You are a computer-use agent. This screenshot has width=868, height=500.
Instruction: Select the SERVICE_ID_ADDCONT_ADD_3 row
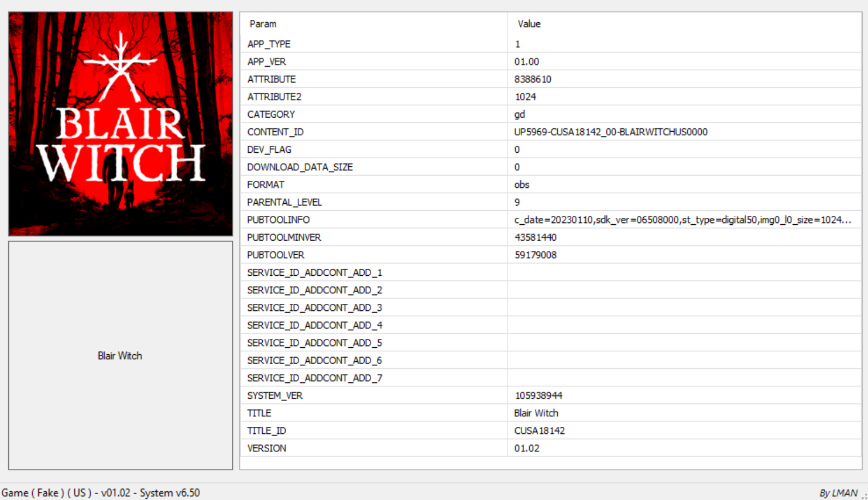[551, 307]
